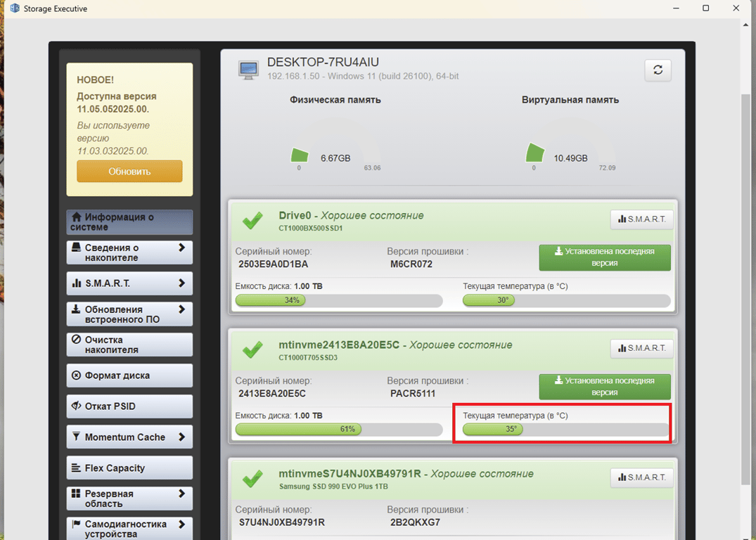Open S.M.A.R.T. for the Samsung SSD
This screenshot has width=756, height=540.
click(x=641, y=477)
